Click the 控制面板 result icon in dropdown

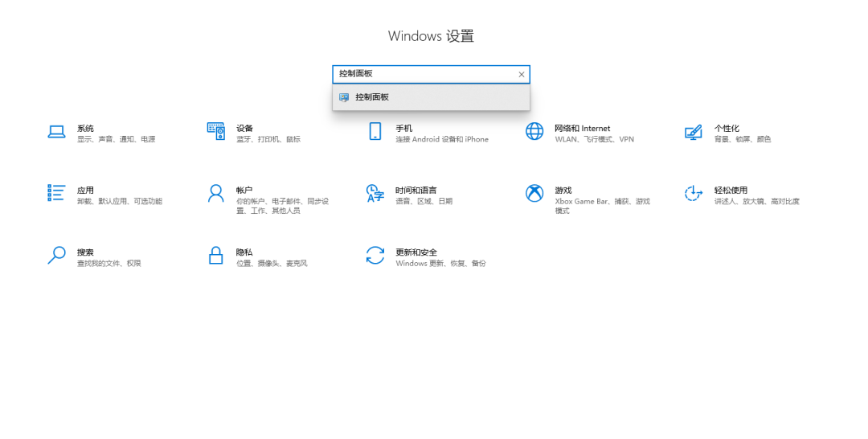click(344, 97)
